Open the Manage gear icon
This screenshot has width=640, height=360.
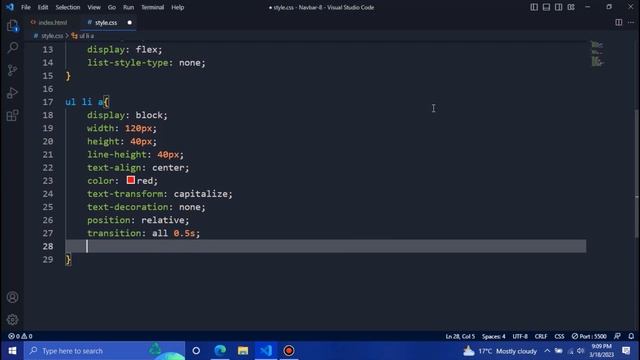point(13,320)
